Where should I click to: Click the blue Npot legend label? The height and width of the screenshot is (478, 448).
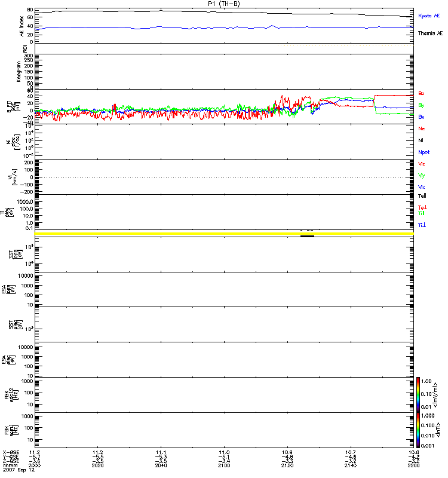(x=424, y=152)
